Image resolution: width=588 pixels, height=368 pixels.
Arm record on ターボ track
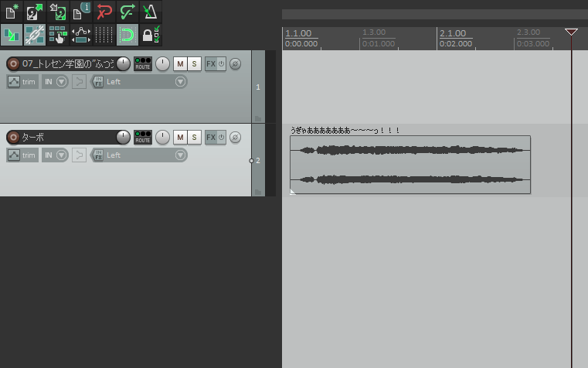click(x=13, y=138)
